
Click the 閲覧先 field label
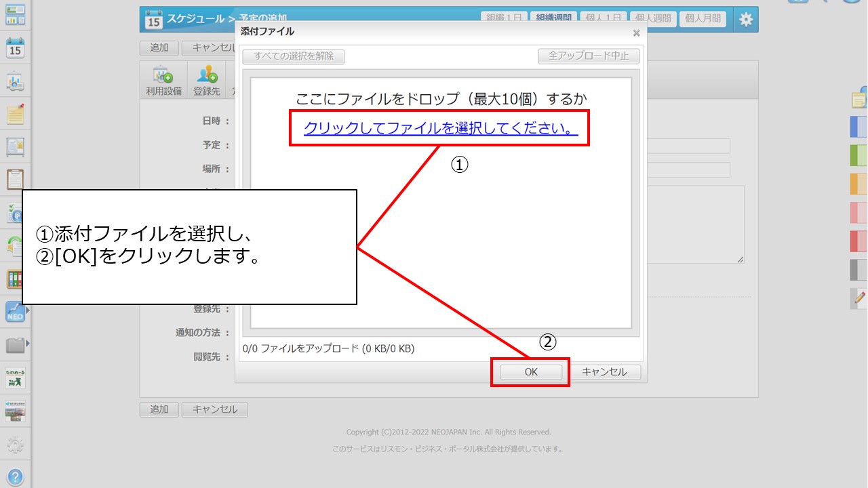tap(212, 357)
